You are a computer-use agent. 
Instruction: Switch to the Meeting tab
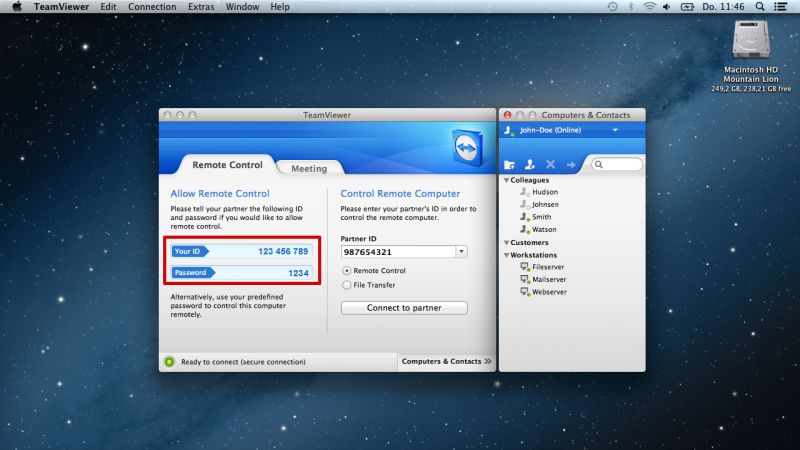click(x=309, y=168)
